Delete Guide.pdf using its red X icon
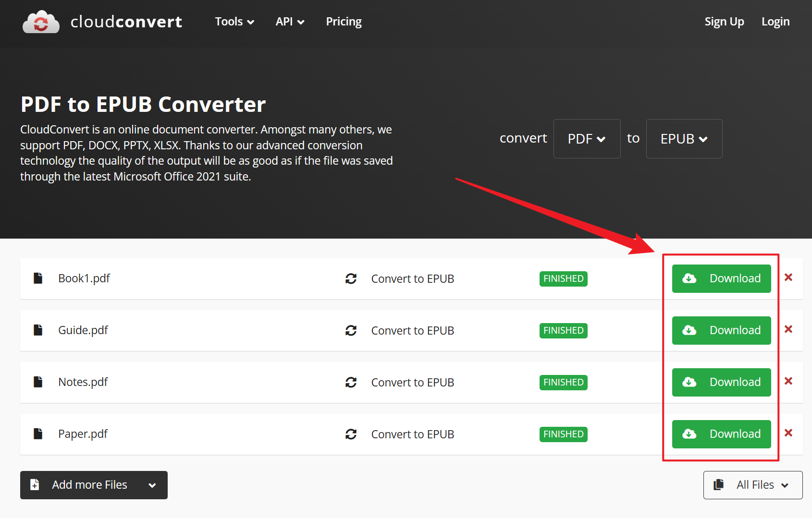 pyautogui.click(x=788, y=329)
